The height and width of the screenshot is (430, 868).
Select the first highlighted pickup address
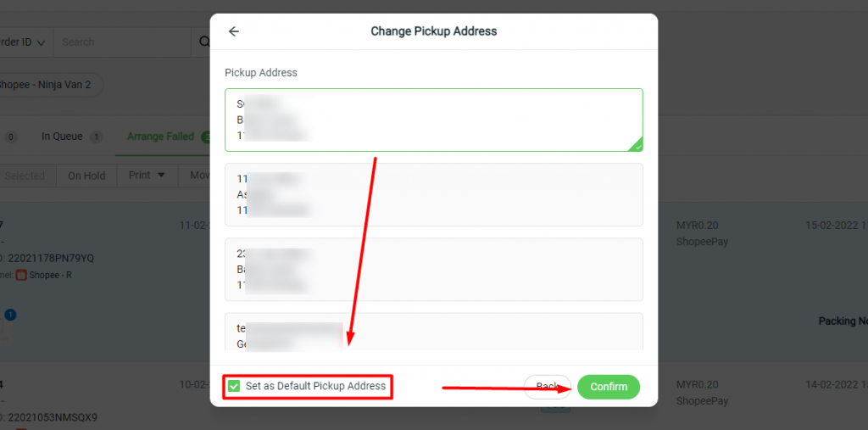(x=433, y=120)
